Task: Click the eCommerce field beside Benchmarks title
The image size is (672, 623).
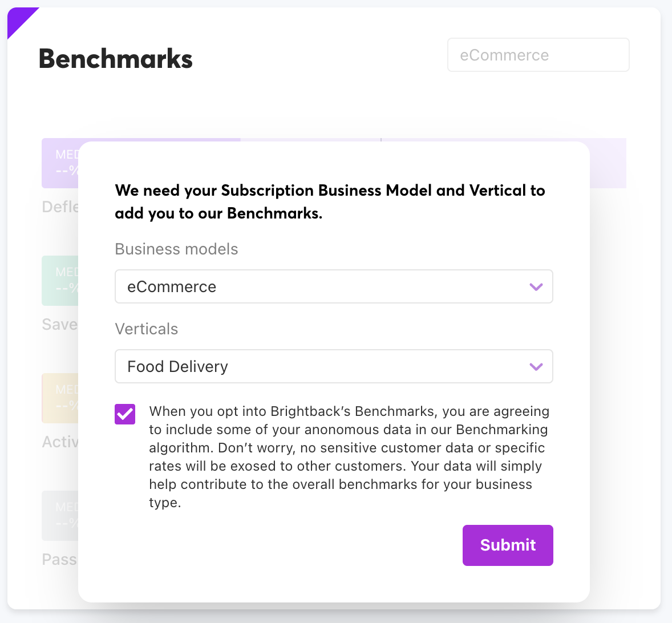Action: tap(539, 55)
